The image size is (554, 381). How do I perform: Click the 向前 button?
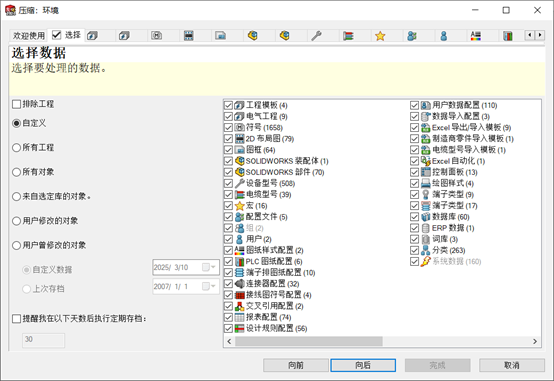pyautogui.click(x=296, y=365)
